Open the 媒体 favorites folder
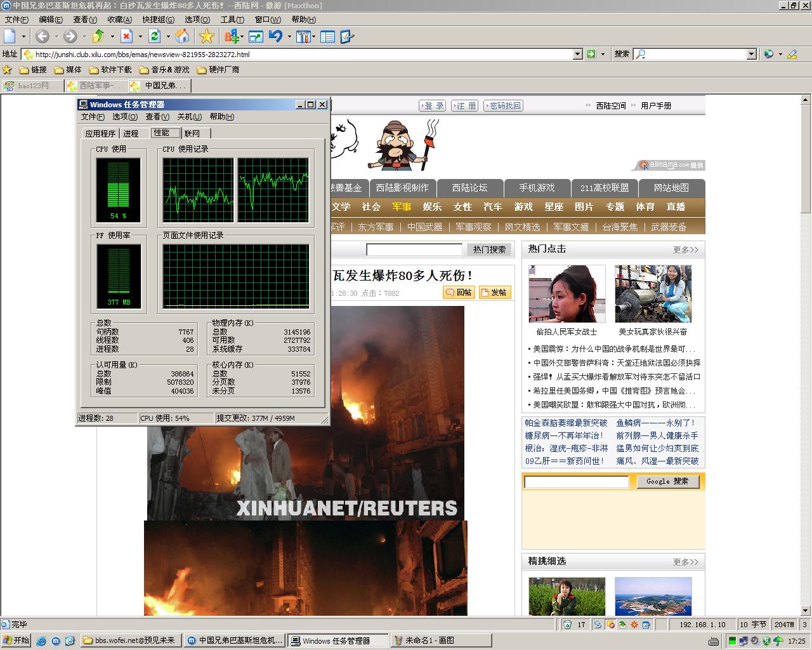This screenshot has height=650, width=812. tap(68, 70)
